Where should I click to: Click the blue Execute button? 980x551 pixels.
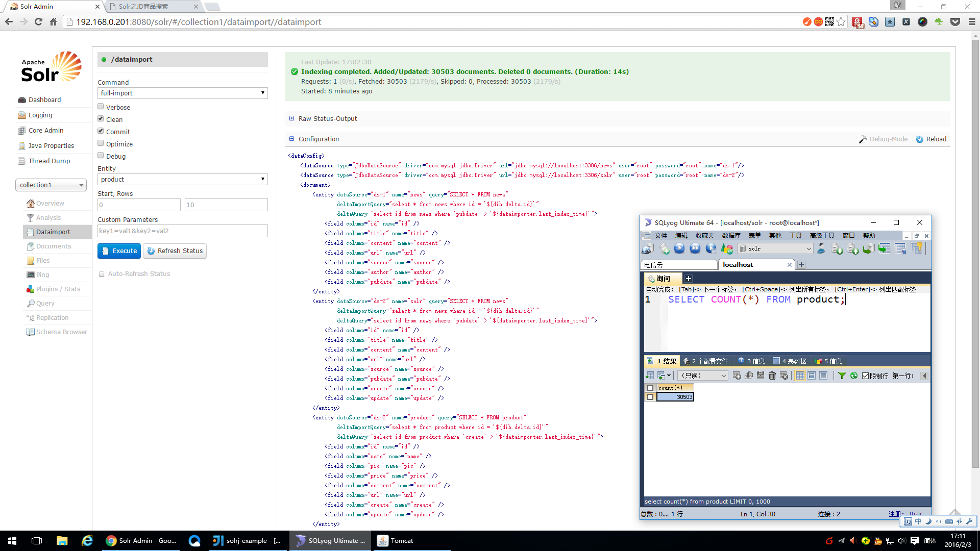tap(119, 251)
